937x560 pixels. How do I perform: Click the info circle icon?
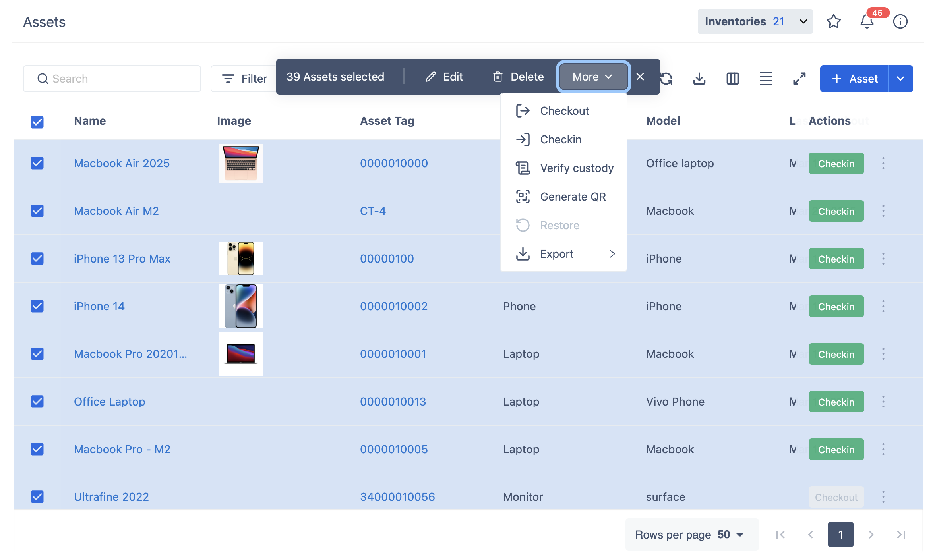pos(900,21)
